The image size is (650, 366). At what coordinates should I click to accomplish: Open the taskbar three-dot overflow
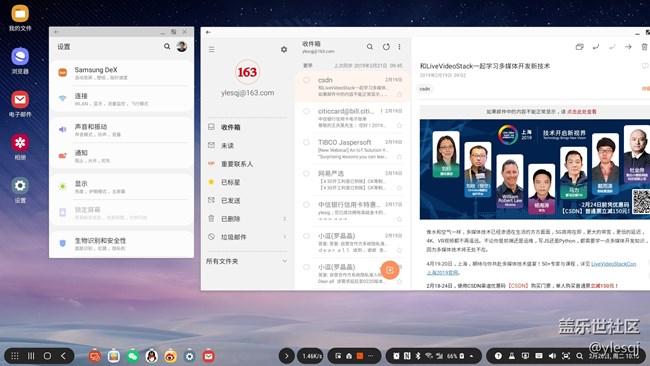(371, 356)
